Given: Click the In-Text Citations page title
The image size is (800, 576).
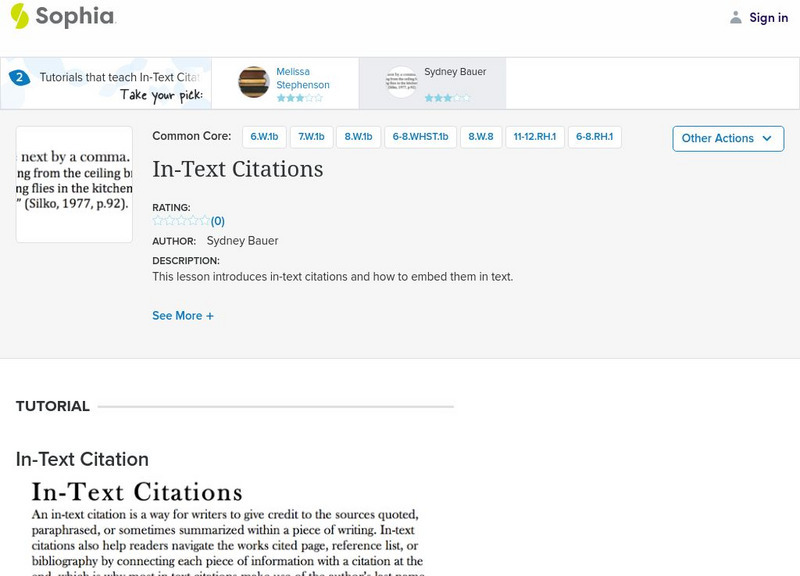Looking at the screenshot, I should (238, 169).
